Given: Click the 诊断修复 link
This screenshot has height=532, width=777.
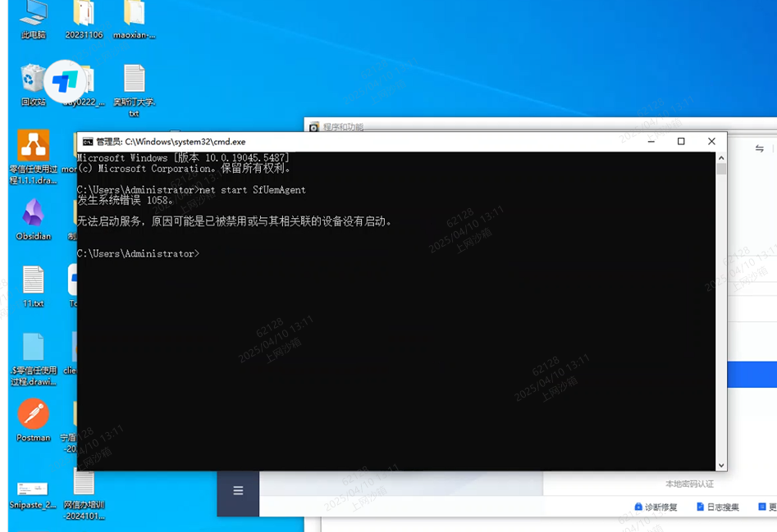Looking at the screenshot, I should tap(656, 507).
